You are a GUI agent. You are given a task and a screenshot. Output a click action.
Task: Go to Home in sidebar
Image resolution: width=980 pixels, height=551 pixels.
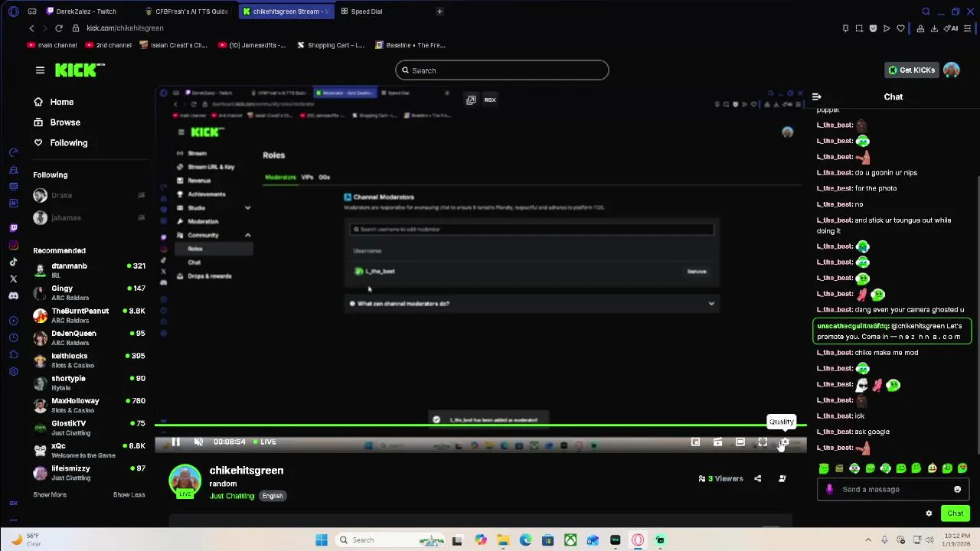pyautogui.click(x=54, y=102)
